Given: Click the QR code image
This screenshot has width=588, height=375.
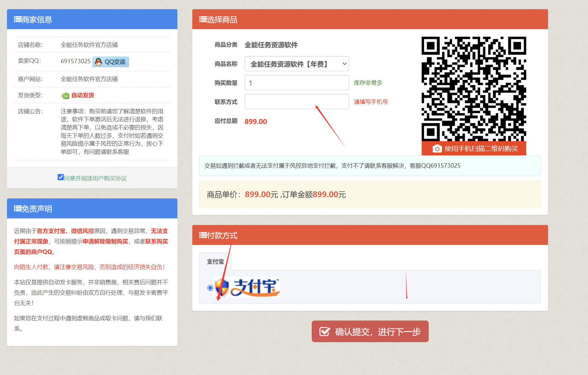Looking at the screenshot, I should click(x=474, y=89).
